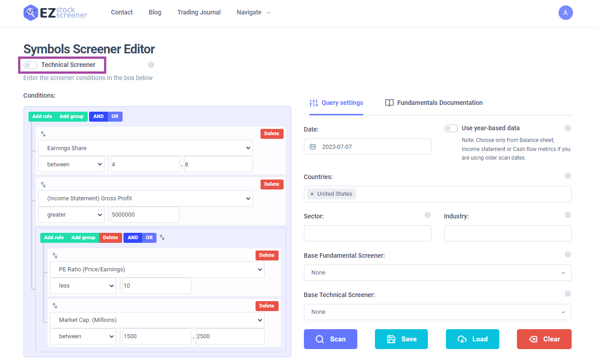Click the Countries input field
This screenshot has height=364, width=597.
point(437,194)
